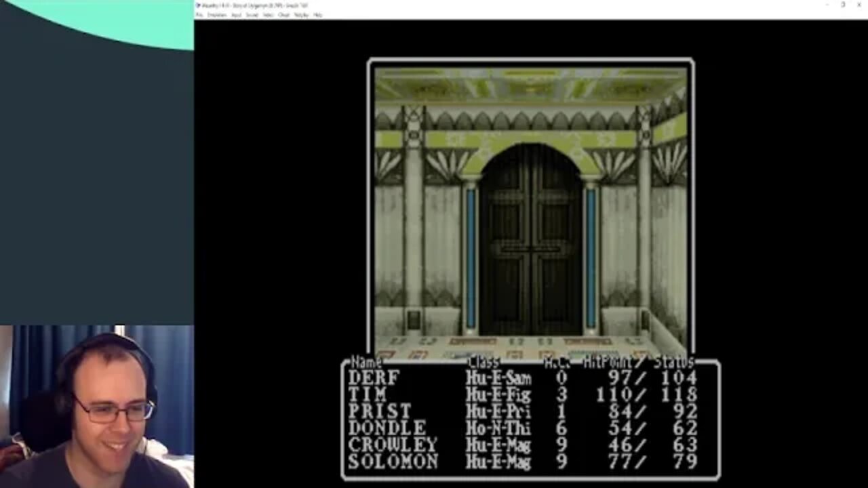Click the Class column header

pyautogui.click(x=484, y=363)
